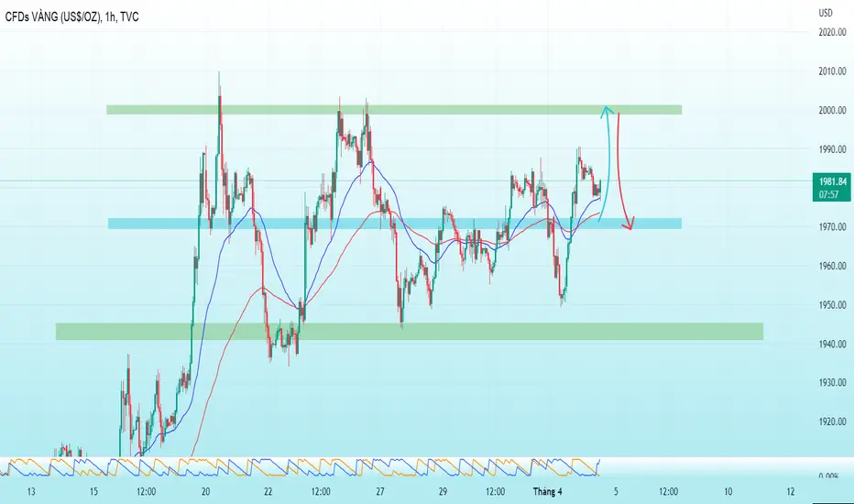Viewport: 854px width, 504px height.
Task: Click the 1940.00 price axis label
Action: coord(832,344)
